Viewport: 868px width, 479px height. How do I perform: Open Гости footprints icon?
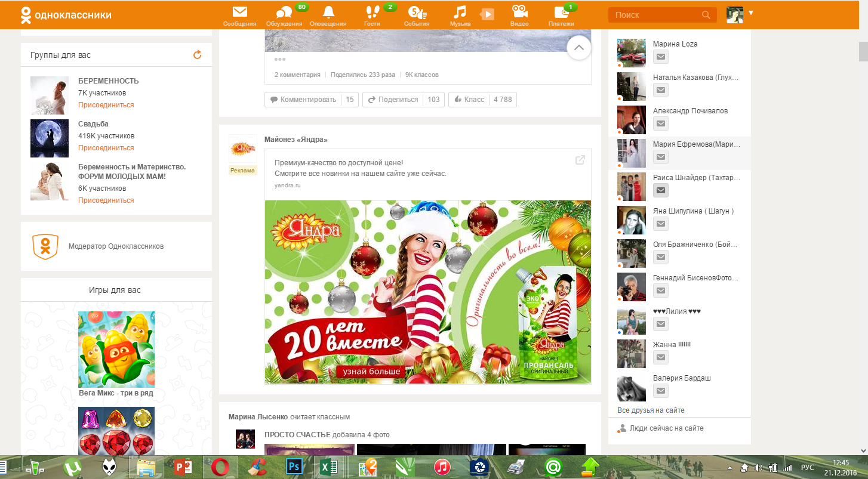pyautogui.click(x=372, y=16)
